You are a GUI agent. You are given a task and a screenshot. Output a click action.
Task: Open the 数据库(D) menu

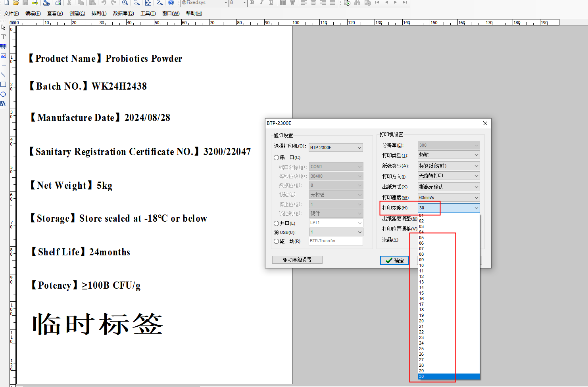coord(123,13)
